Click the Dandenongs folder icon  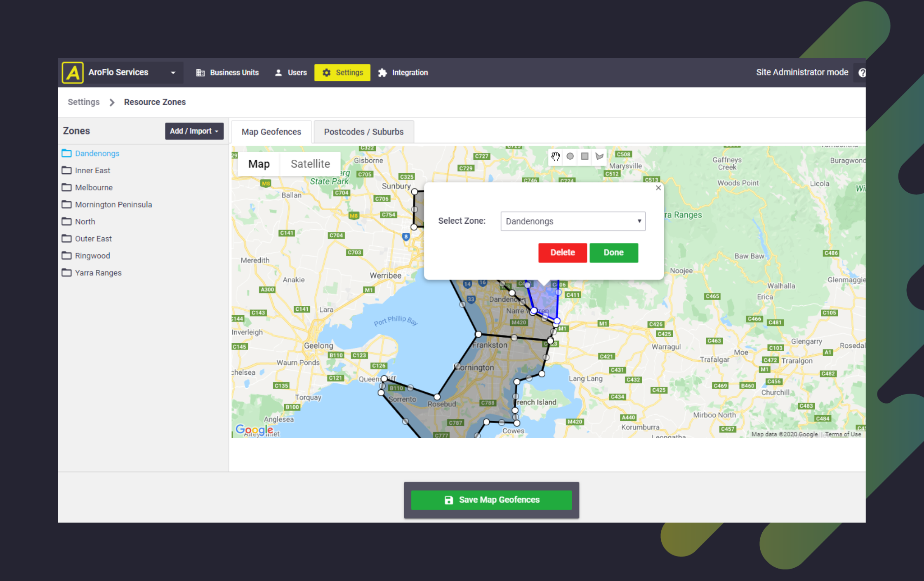coord(66,153)
